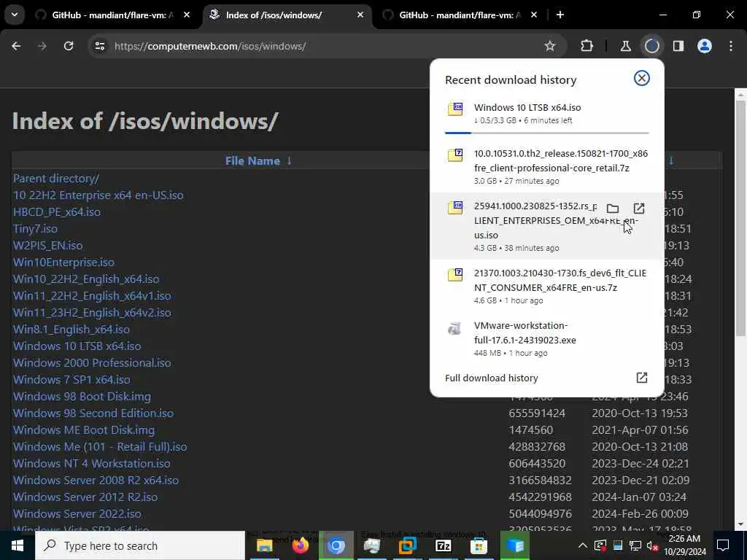Open Windows 2000 Professional.iso link
The image size is (747, 560).
click(x=92, y=363)
